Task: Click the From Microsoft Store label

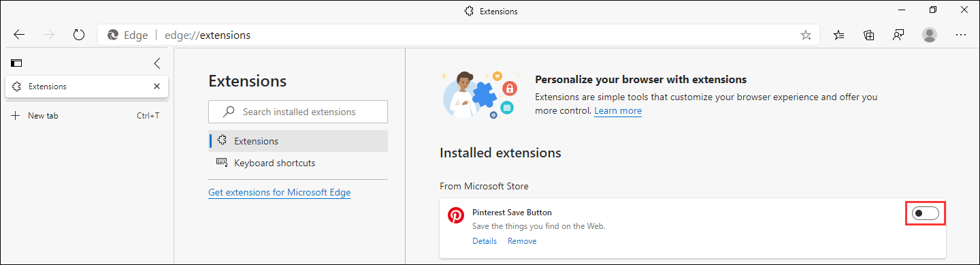Action: coord(484,186)
